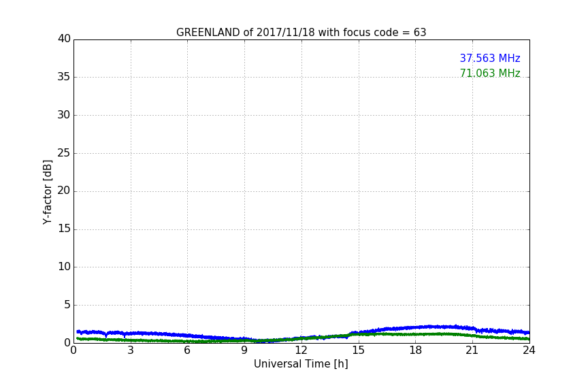Viewport: 588px width, 392px height.
Task: Click the y-axis tick label '25'
Action: (64, 152)
